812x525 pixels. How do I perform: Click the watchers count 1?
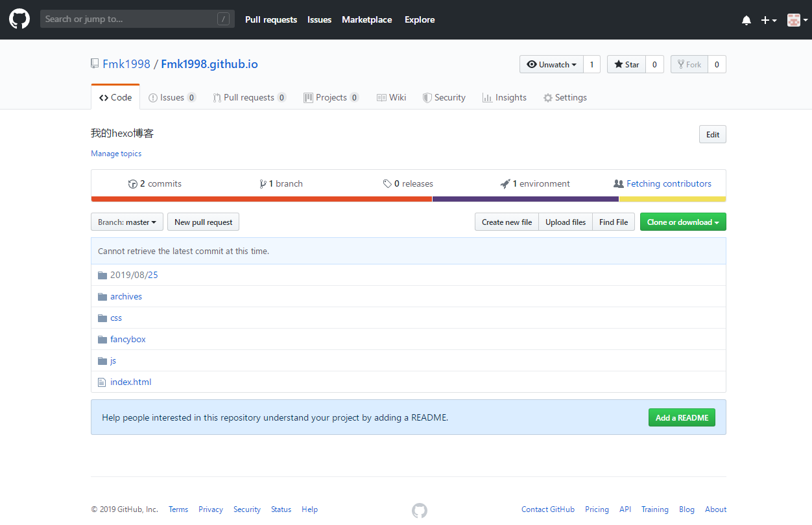591,64
